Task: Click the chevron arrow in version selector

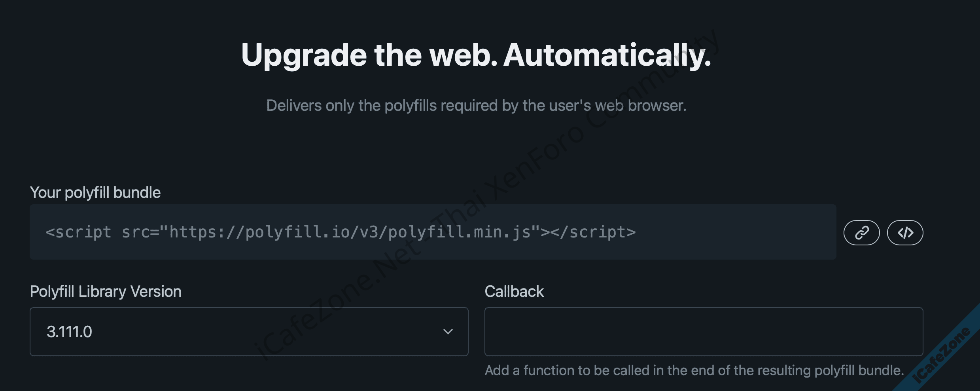Action: point(448,332)
